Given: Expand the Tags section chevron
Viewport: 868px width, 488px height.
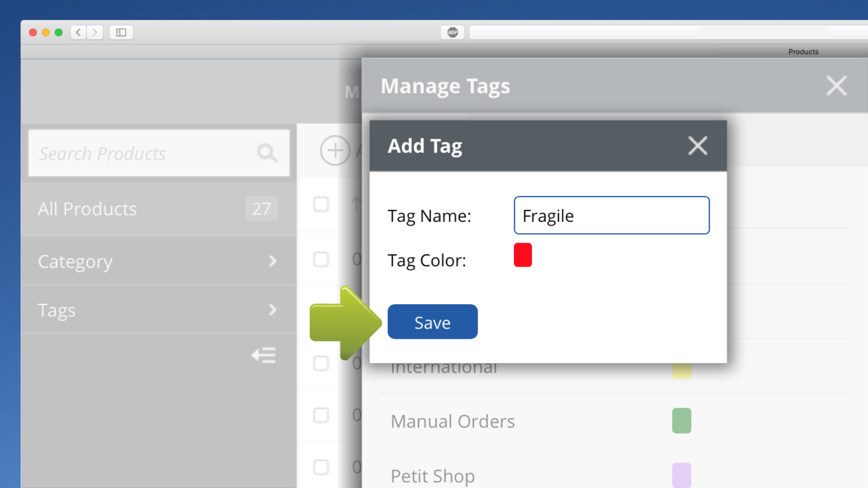Looking at the screenshot, I should coord(273,310).
